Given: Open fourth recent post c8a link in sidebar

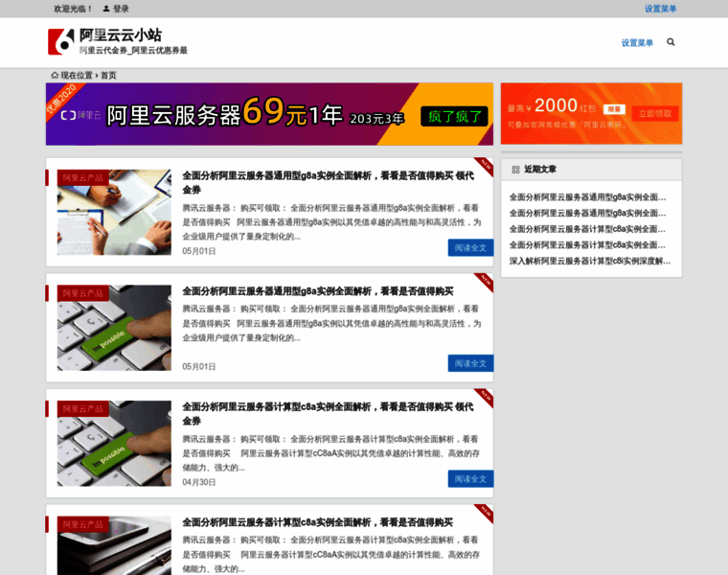Looking at the screenshot, I should (587, 244).
